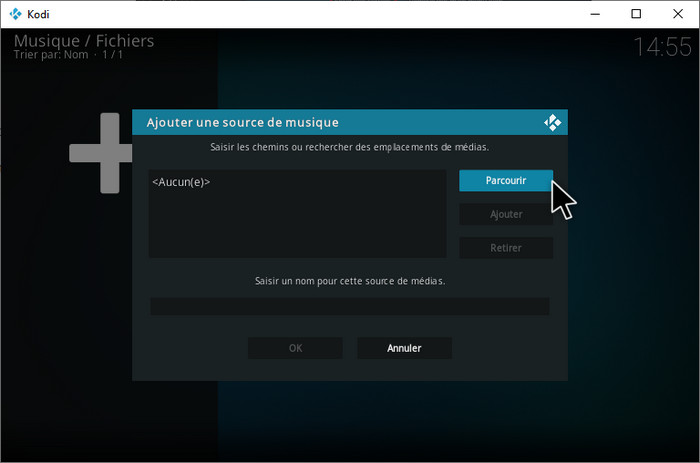Screen dimensions: 700x463
Task: Click 'Saisir un nom pour cette source' text
Action: tap(350, 281)
